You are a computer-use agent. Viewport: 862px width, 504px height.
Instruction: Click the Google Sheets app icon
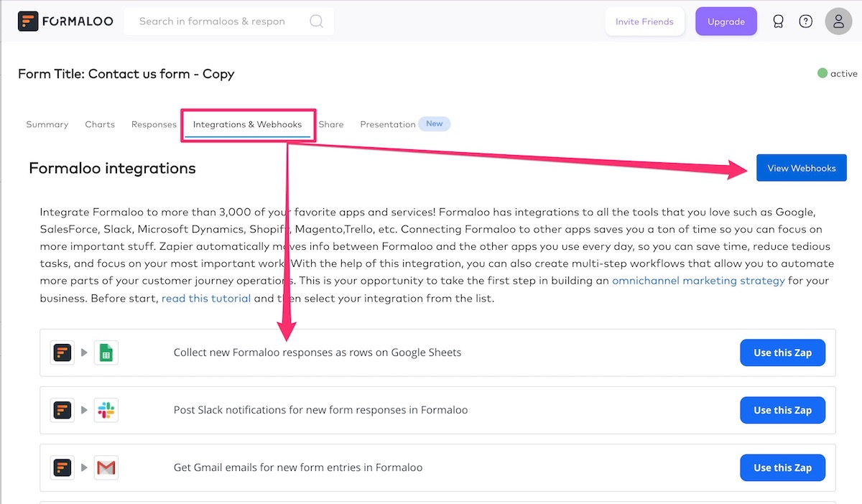point(106,353)
